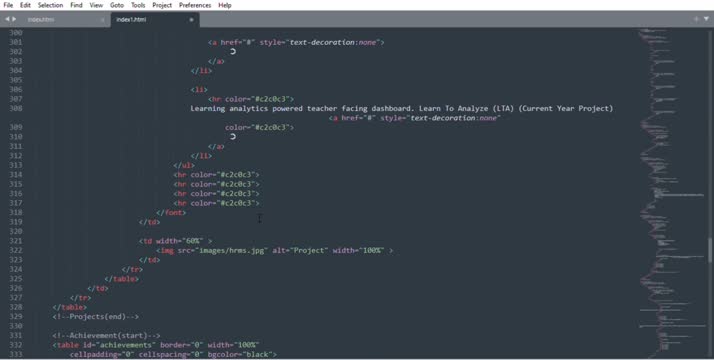
Task: Click the next tab arrow icon
Action: (x=14, y=19)
